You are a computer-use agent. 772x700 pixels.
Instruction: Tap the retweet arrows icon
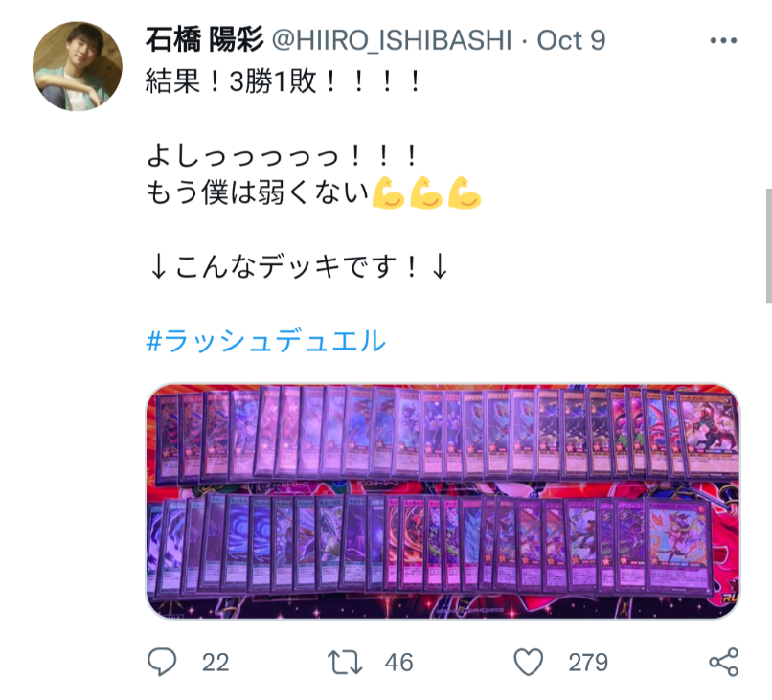[345, 662]
